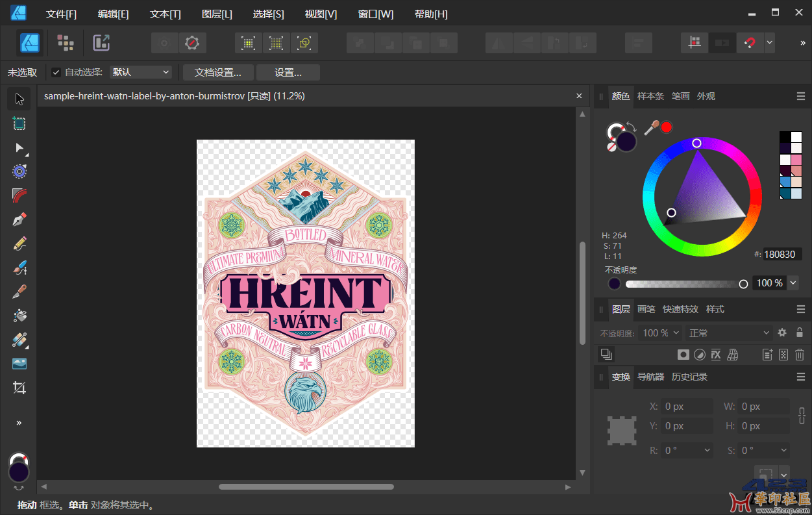Open layer effects FX icon

tap(716, 355)
